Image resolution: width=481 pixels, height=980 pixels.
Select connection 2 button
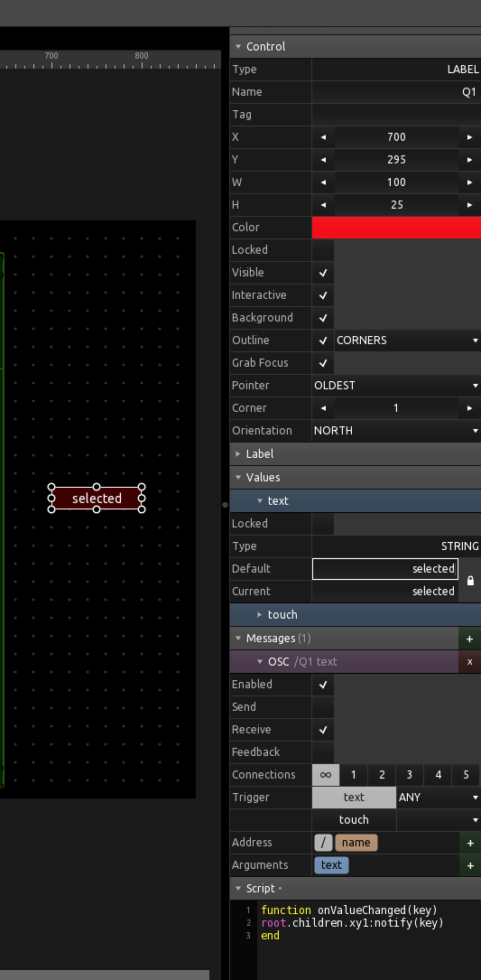coord(382,774)
